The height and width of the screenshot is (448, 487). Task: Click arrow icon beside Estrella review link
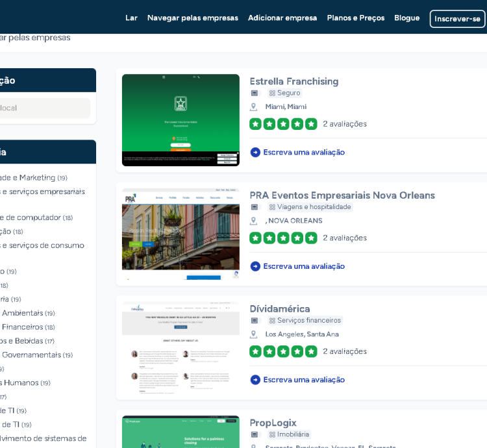(255, 153)
